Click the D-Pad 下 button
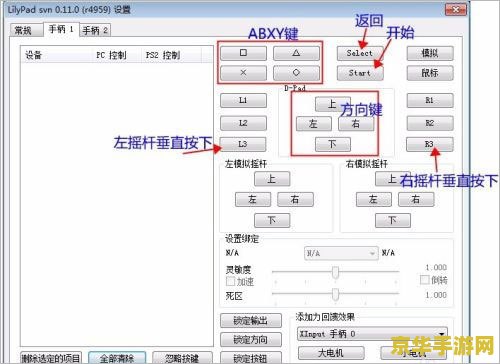The width and height of the screenshot is (500, 364). click(333, 144)
